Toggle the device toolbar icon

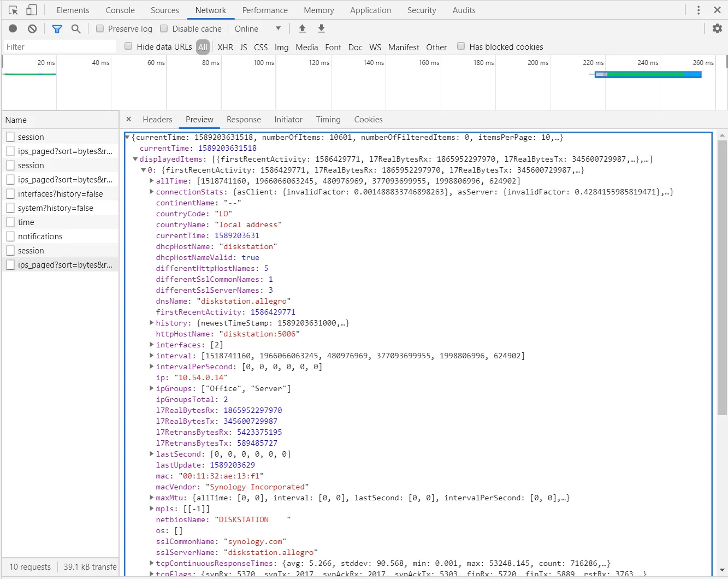coord(32,10)
